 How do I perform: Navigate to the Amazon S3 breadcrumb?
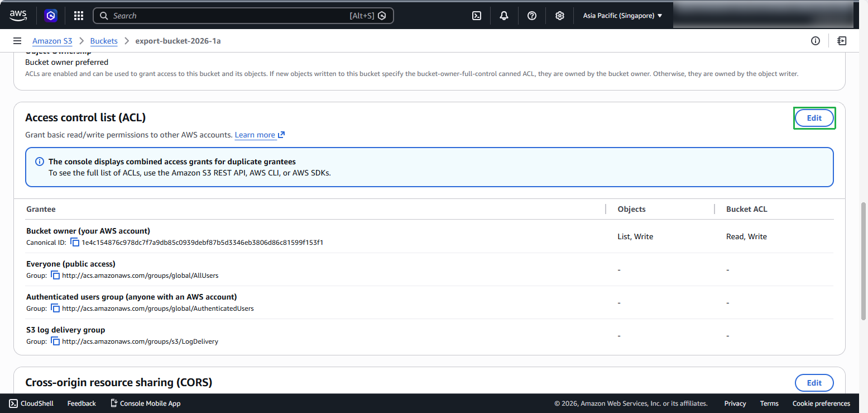click(x=52, y=41)
